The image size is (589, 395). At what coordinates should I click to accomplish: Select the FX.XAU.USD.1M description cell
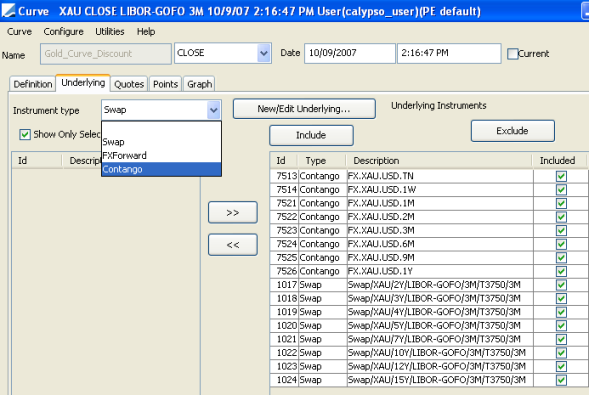pyautogui.click(x=440, y=203)
